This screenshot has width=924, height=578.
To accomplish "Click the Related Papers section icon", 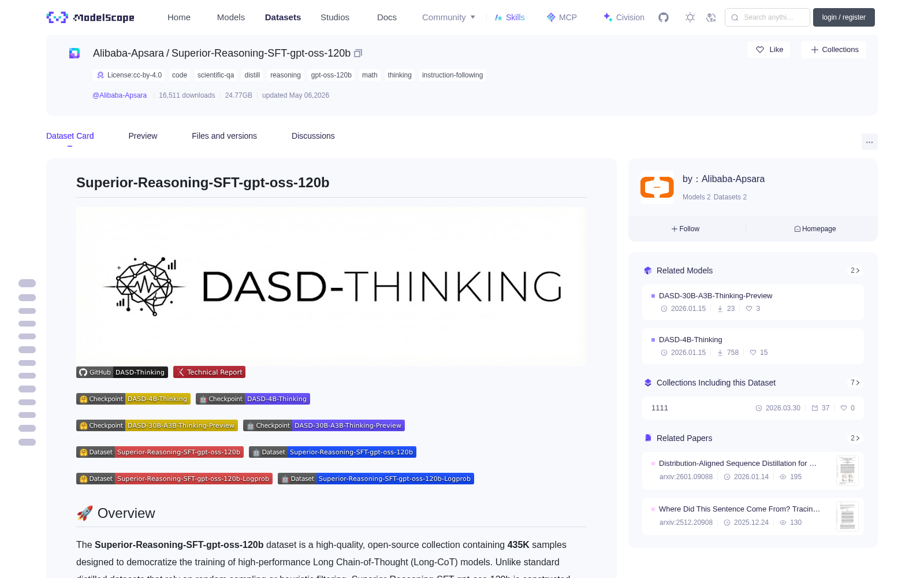I will point(648,438).
